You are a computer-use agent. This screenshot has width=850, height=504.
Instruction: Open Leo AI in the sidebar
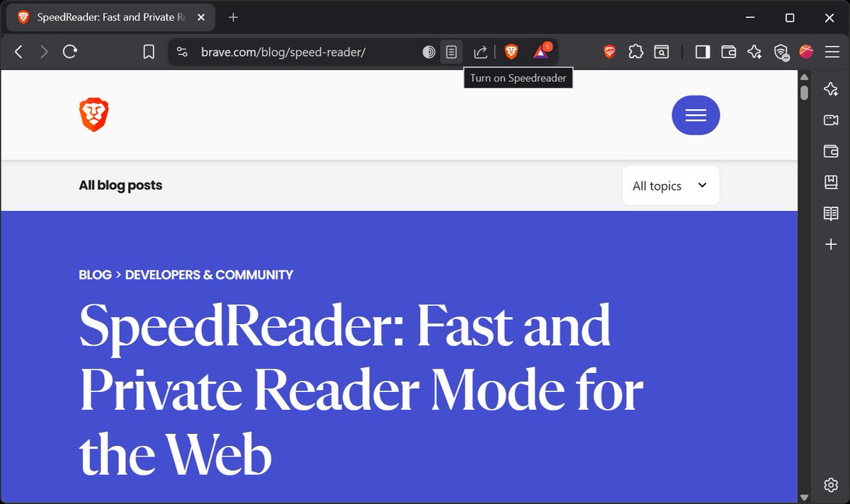click(831, 88)
